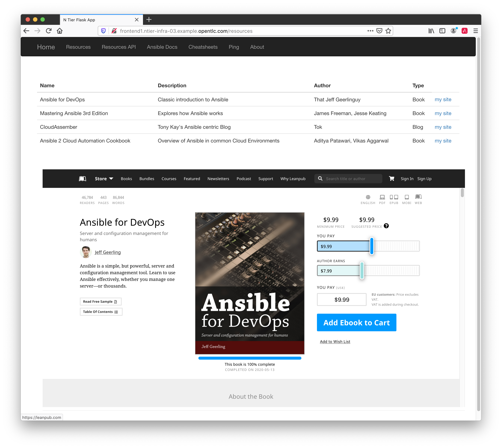The width and height of the screenshot is (502, 448).
Task: Open the Leanpub Books menu item
Action: [126, 178]
